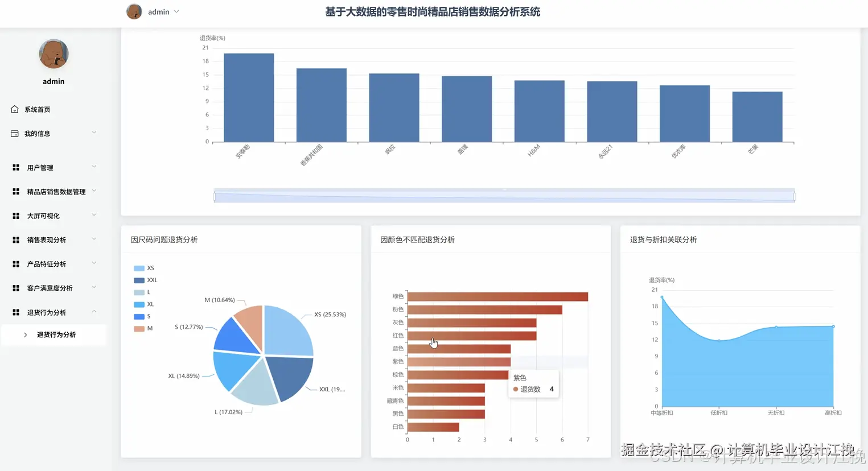868x471 pixels.
Task: Click the zoom slider below the bar chart
Action: 504,195
